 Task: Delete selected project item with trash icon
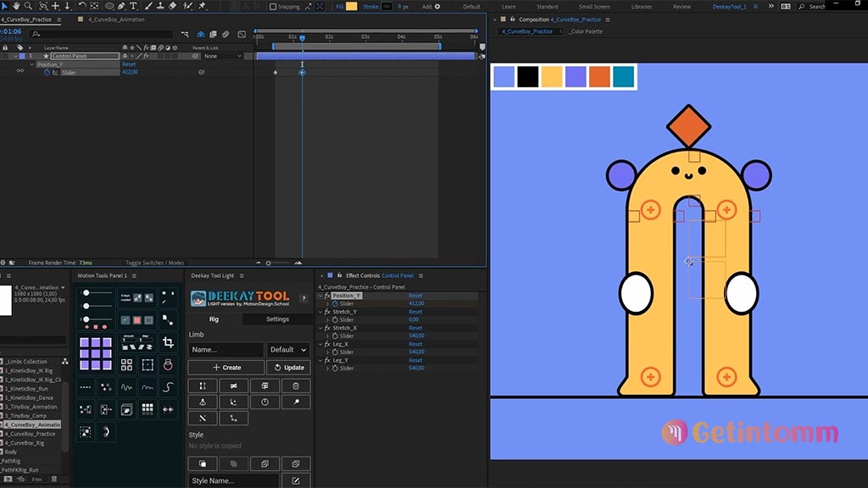click(x=54, y=480)
